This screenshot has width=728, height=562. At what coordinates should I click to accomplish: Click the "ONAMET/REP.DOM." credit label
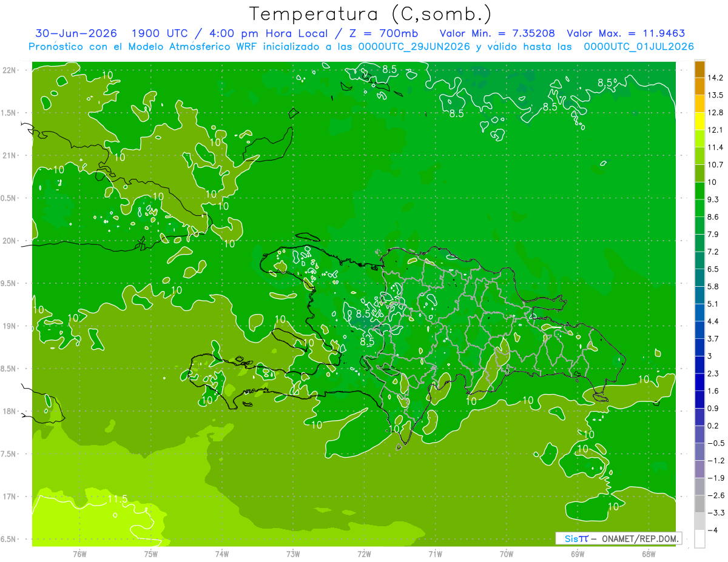[641, 538]
